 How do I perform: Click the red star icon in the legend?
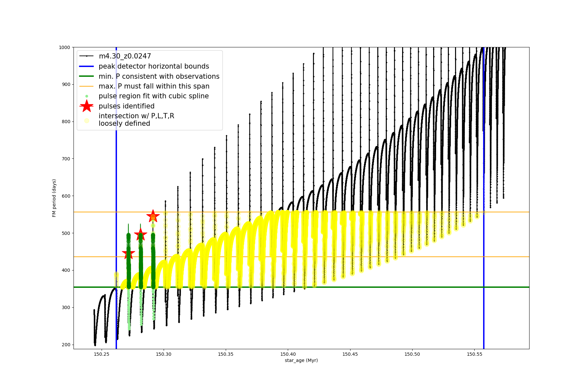coord(87,106)
